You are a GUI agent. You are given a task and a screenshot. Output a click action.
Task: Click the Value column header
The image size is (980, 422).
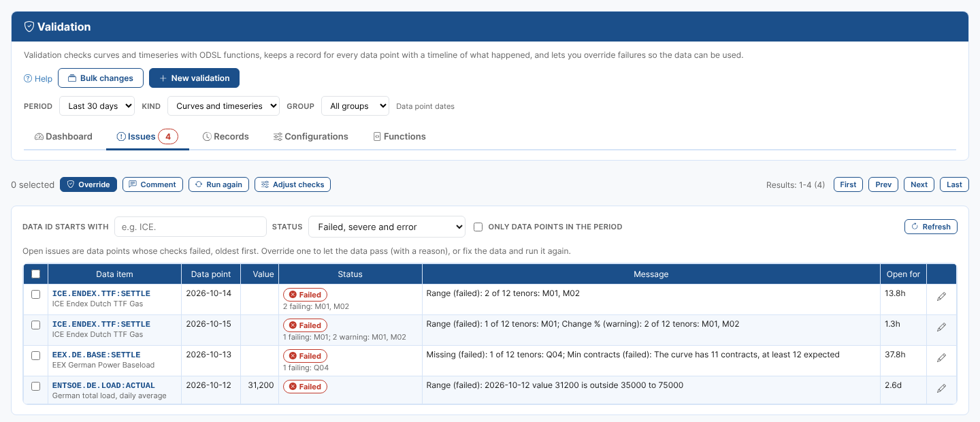click(x=259, y=274)
